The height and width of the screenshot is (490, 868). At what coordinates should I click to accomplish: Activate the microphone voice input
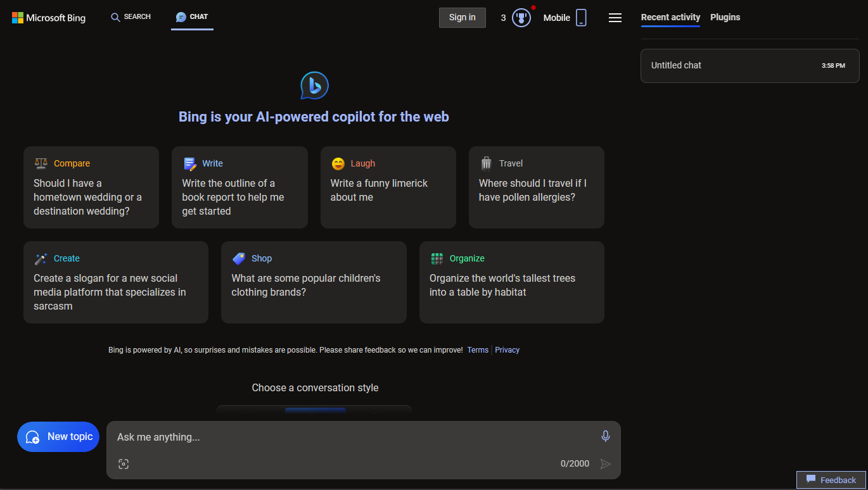point(606,436)
